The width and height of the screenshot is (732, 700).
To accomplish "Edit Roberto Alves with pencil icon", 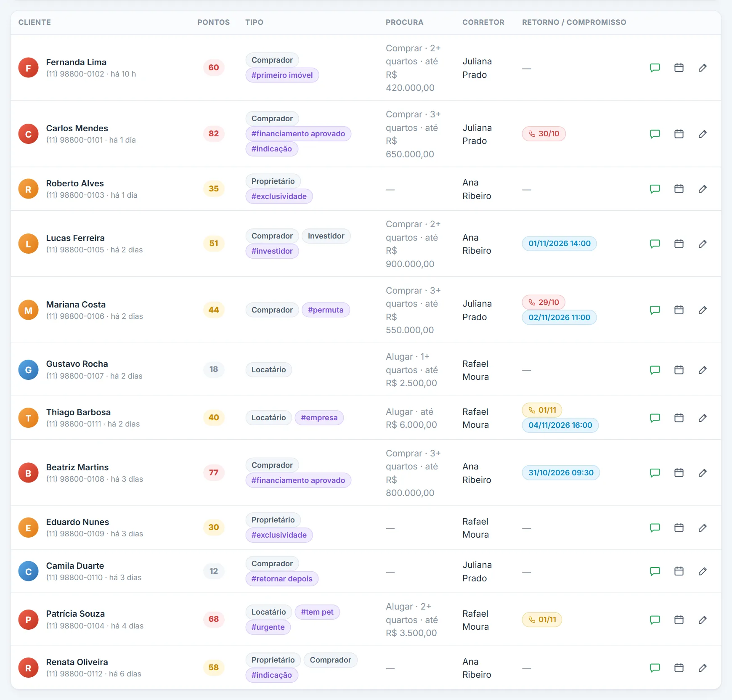I will coord(703,189).
